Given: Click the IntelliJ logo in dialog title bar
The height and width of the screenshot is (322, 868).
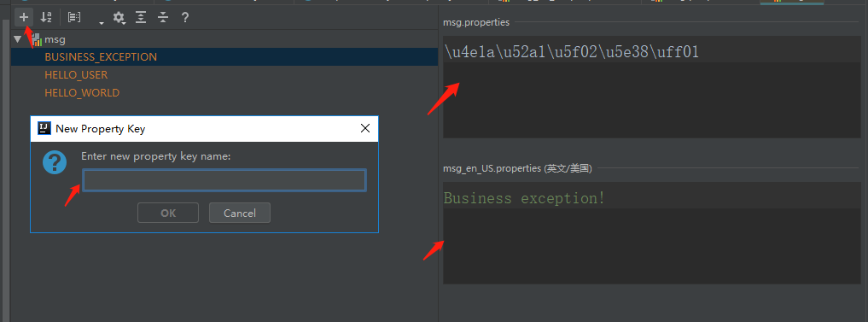Looking at the screenshot, I should 44,129.
